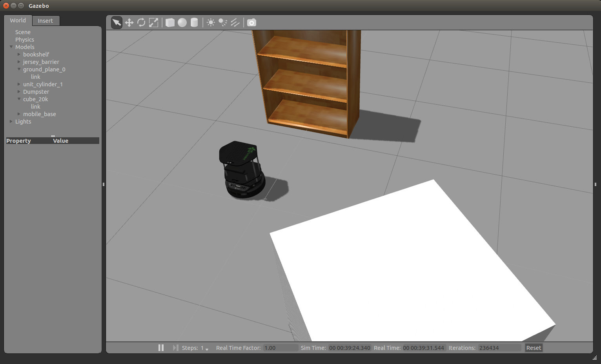Select the cube_20k model entry

[x=36, y=99]
